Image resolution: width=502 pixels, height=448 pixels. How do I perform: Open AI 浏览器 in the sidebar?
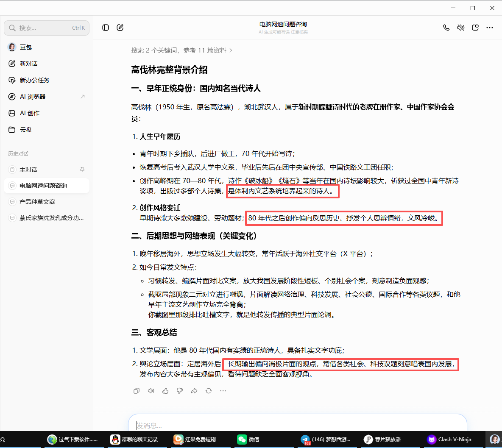click(46, 97)
